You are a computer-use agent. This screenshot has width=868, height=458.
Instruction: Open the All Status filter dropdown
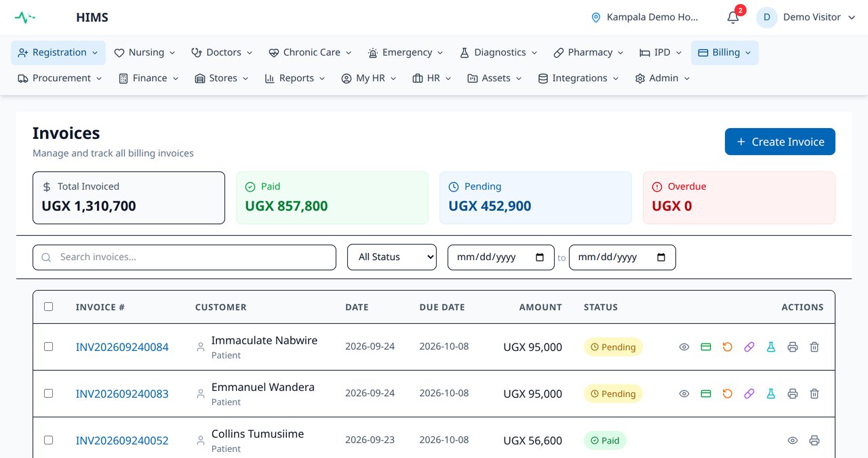pyautogui.click(x=392, y=257)
